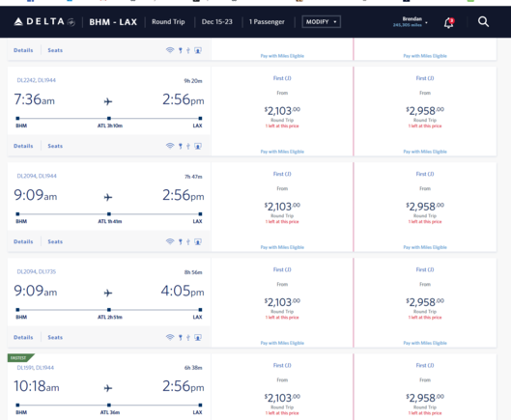Viewport: 511px width, 420px height.
Task: Select the $2,103 fare for the 7:36am flight
Action: [x=282, y=111]
